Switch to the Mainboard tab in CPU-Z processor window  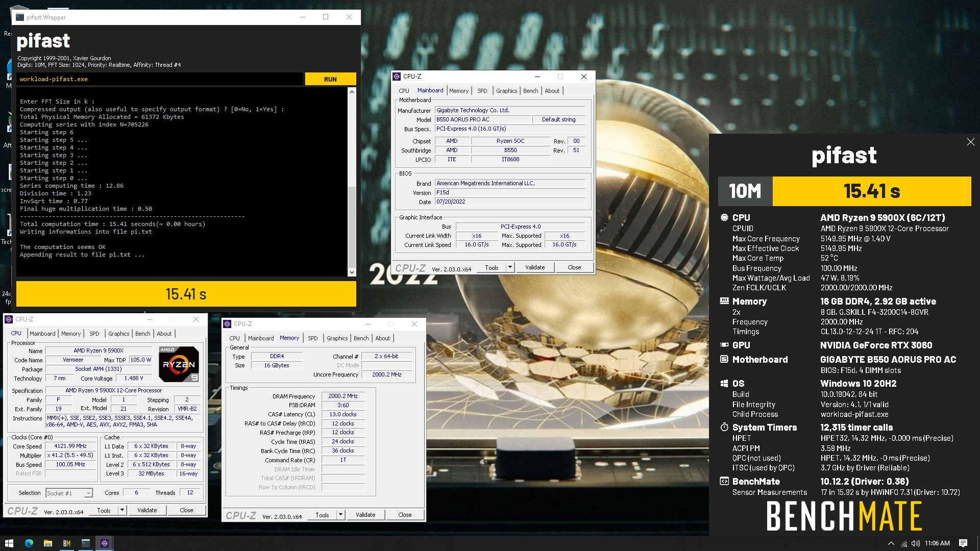point(42,334)
